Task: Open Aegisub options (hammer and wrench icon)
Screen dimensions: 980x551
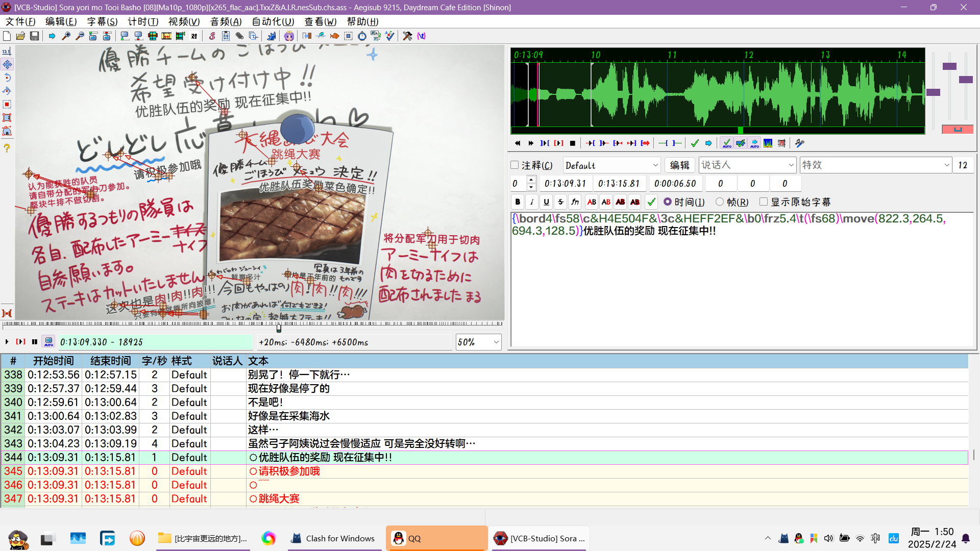Action: 407,36
